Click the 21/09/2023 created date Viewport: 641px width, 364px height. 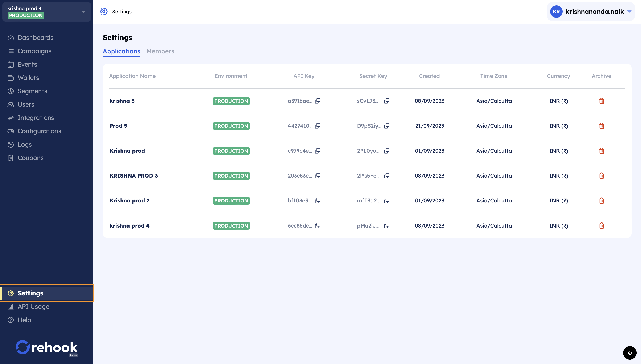(x=430, y=126)
